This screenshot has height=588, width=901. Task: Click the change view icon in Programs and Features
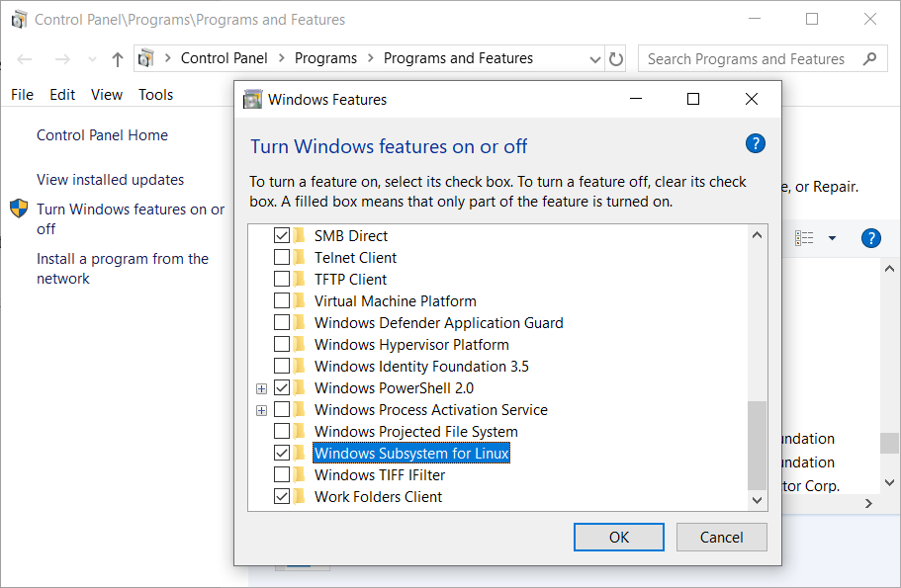(x=804, y=238)
